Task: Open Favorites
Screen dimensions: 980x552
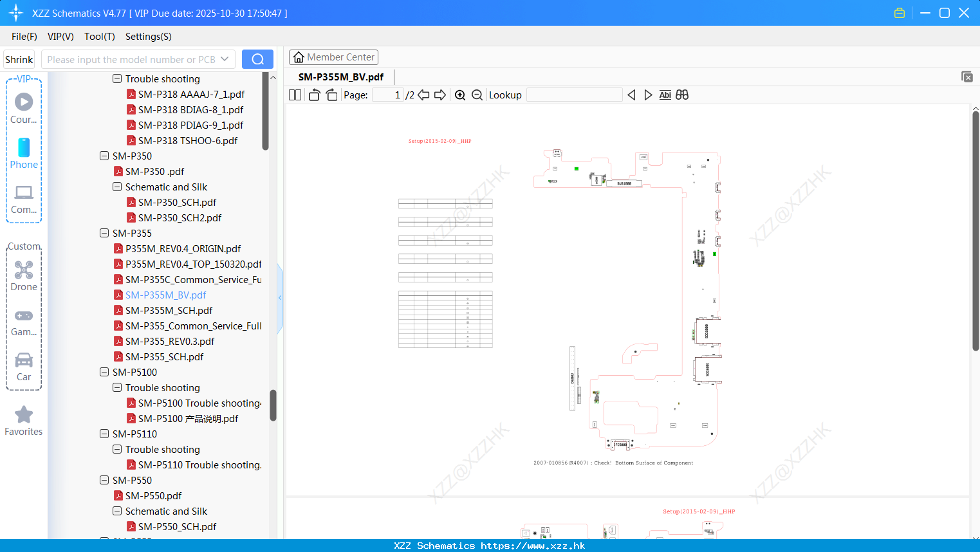Action: click(x=24, y=421)
